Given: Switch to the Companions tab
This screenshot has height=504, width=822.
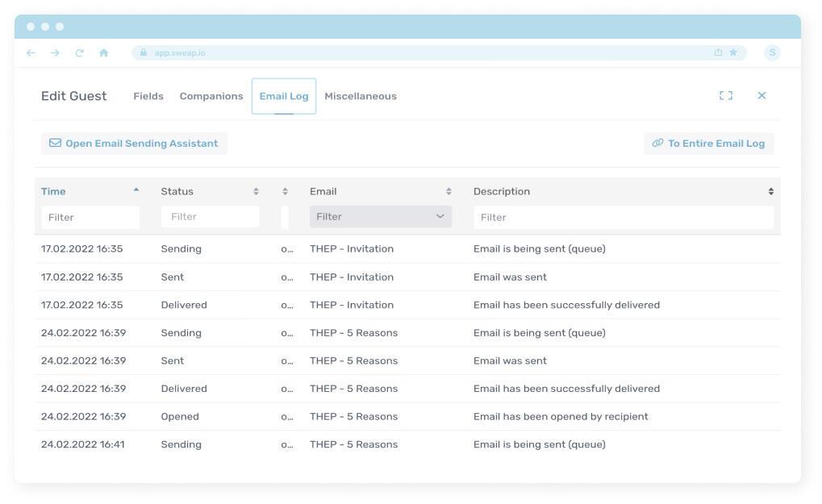Looking at the screenshot, I should (x=211, y=97).
